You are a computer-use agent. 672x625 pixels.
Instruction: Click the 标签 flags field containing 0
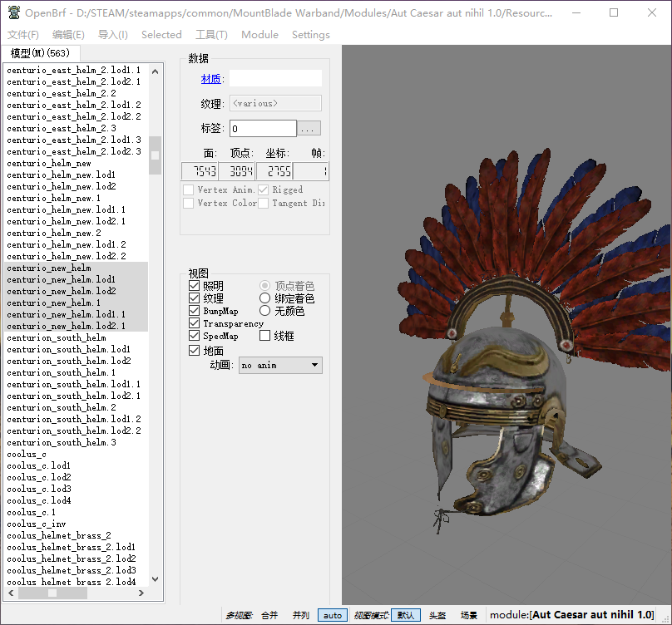click(x=263, y=129)
